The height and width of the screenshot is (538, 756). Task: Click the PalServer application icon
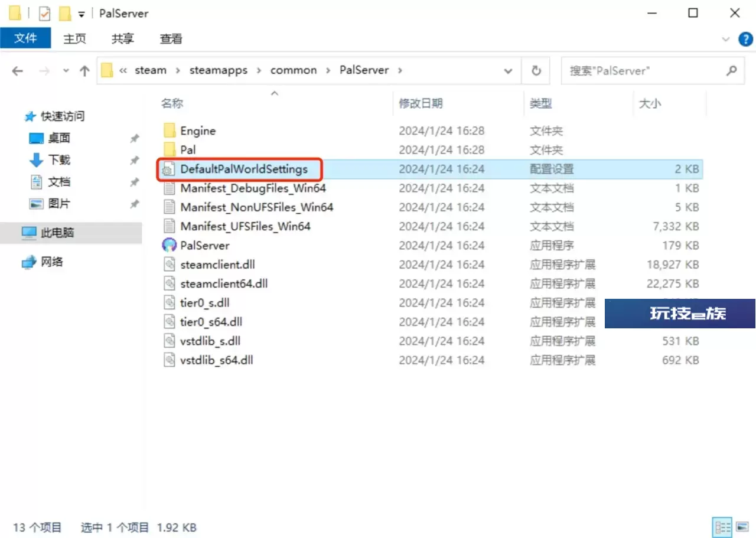point(170,245)
